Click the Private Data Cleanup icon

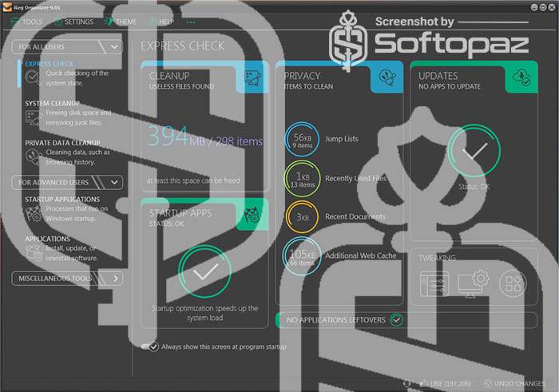click(x=34, y=156)
